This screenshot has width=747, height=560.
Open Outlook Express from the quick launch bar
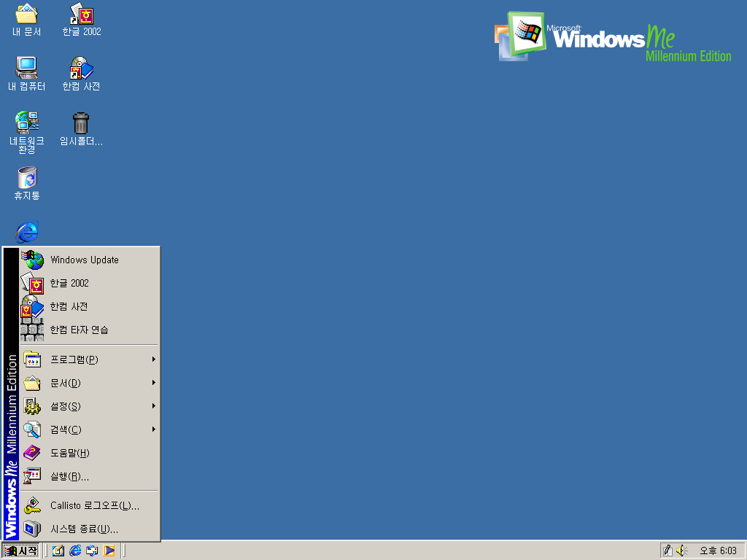(x=92, y=551)
